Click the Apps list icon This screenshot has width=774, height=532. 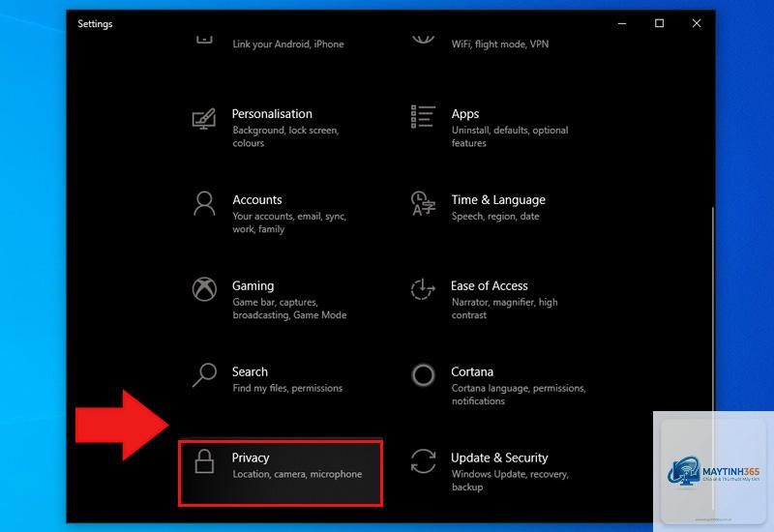(423, 117)
